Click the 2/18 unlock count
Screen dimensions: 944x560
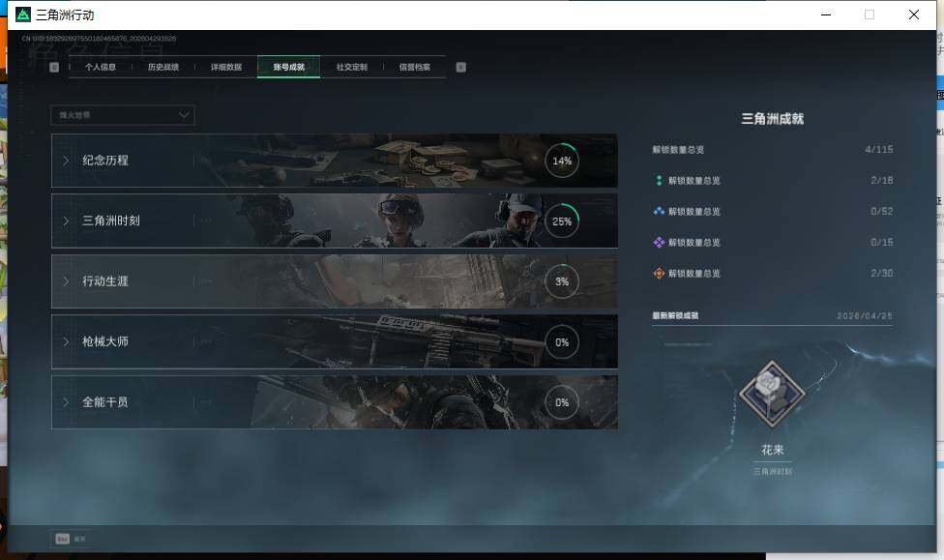882,180
